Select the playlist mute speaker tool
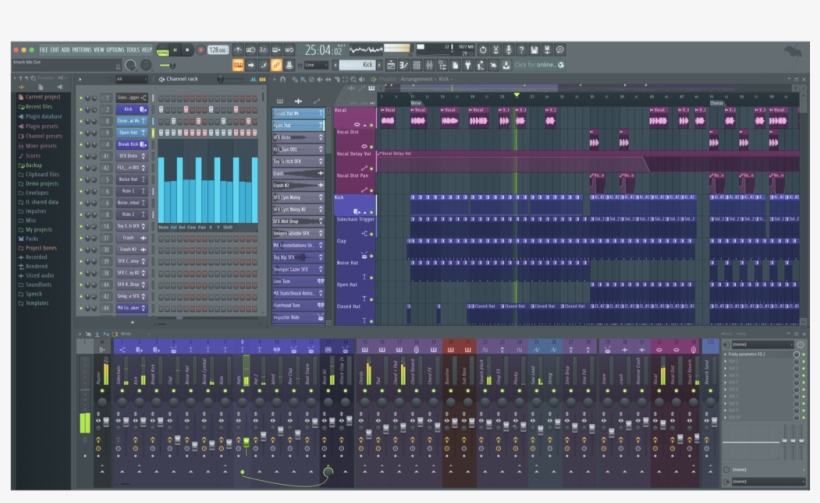 [x=320, y=79]
